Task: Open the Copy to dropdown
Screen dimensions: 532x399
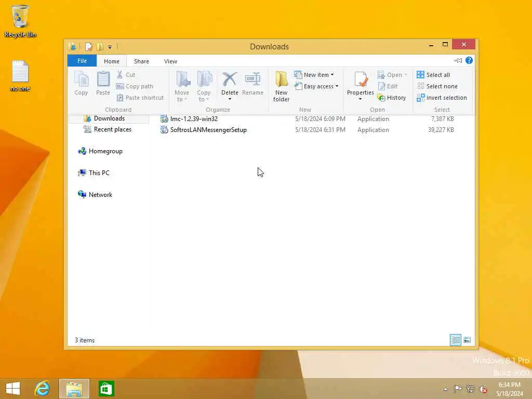Action: tap(204, 87)
